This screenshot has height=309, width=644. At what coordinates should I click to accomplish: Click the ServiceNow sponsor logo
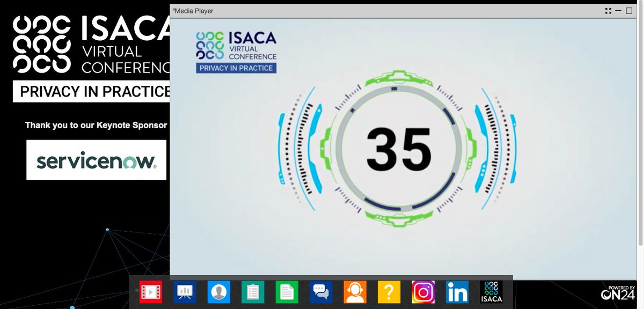coord(96,159)
